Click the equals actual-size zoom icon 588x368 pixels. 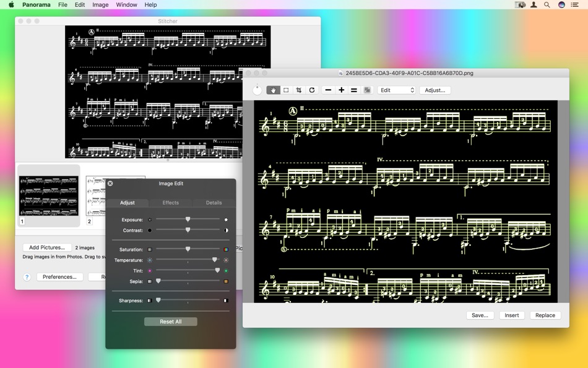click(x=353, y=90)
